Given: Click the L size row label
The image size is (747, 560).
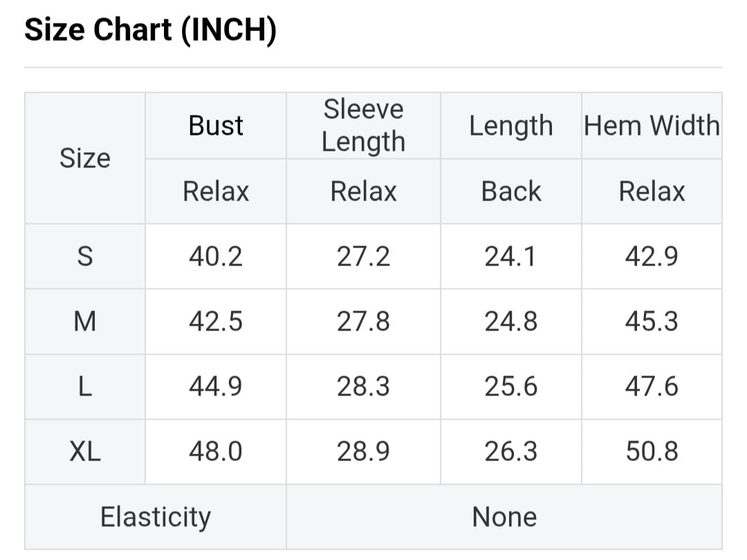Looking at the screenshot, I should [84, 386].
